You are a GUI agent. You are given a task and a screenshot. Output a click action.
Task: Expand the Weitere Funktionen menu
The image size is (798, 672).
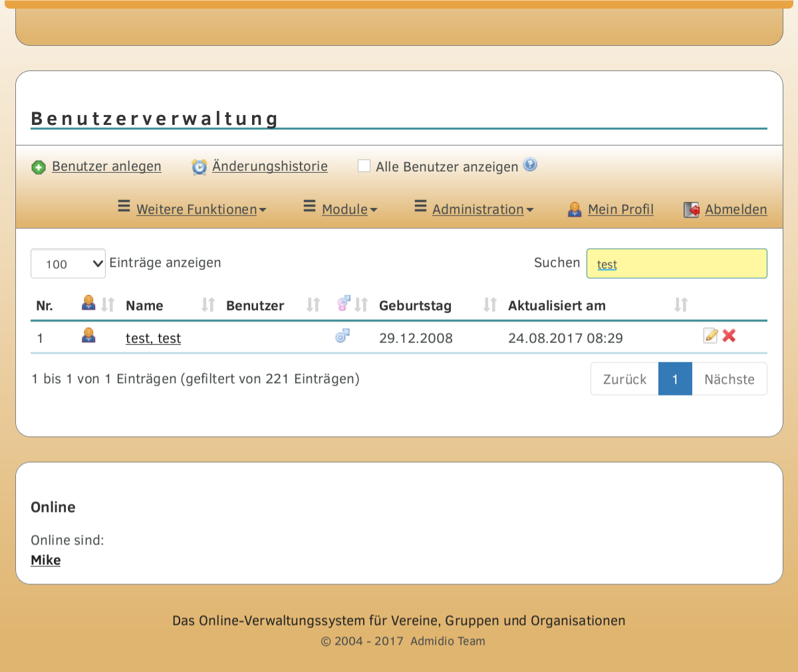197,209
